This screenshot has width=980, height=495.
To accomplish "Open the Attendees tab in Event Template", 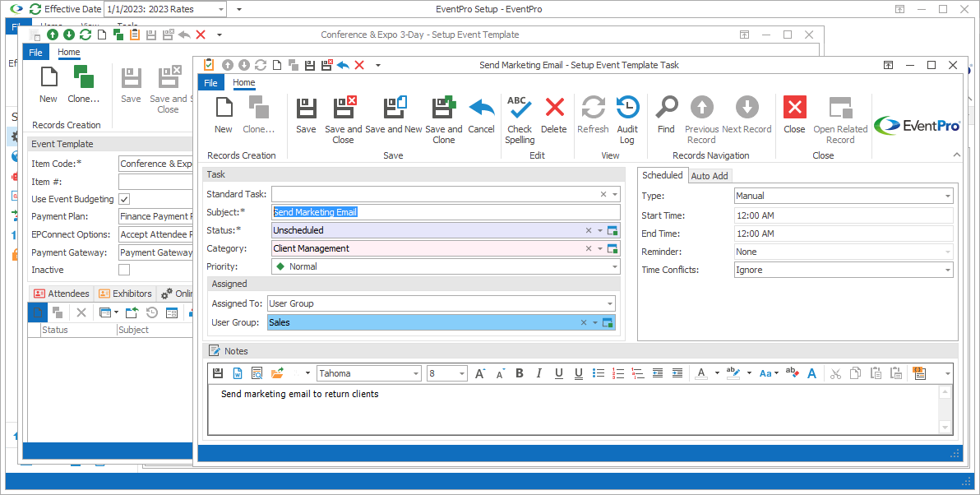I will click(x=61, y=294).
